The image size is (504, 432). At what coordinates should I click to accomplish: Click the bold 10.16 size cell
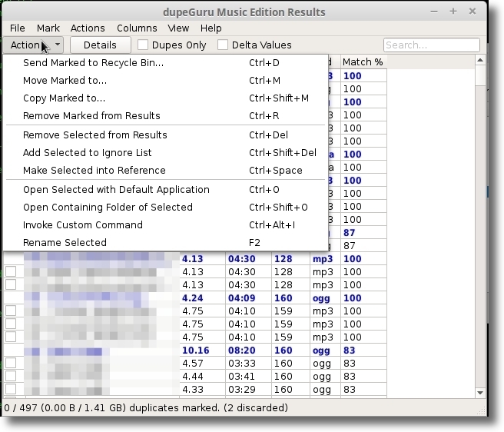[202, 351]
